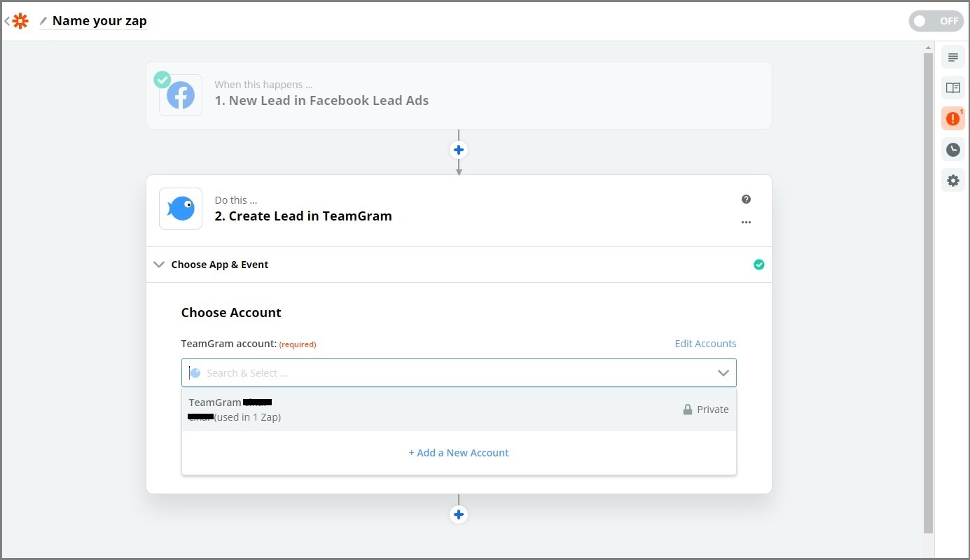This screenshot has height=560, width=970.
Task: Open the zap description lines icon in sidebar
Action: (952, 57)
